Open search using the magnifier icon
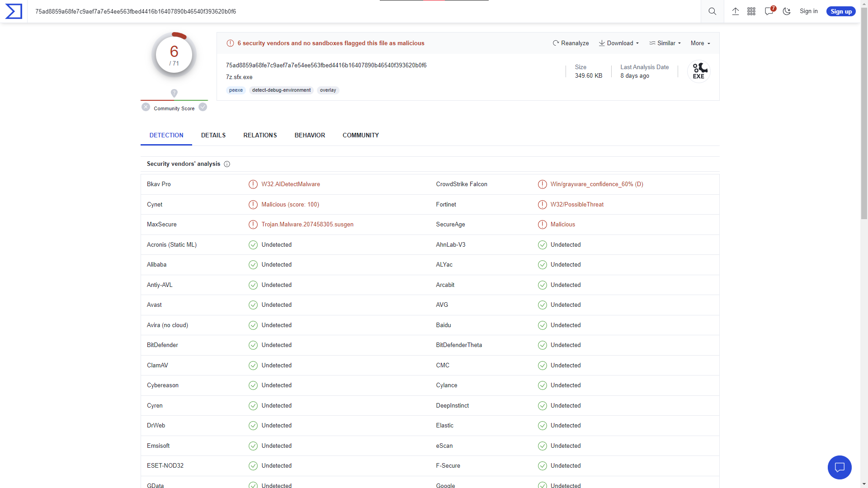868x488 pixels. pyautogui.click(x=712, y=11)
